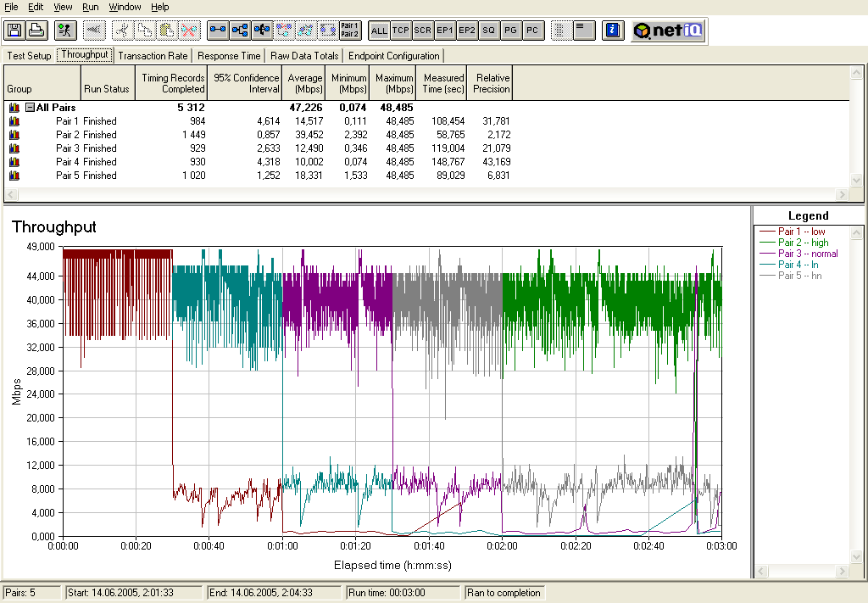Viewport: 868px width, 603px height.
Task: Click the NetIQ logo button
Action: tap(669, 31)
